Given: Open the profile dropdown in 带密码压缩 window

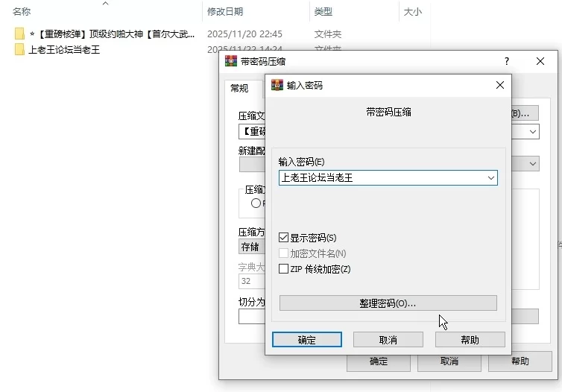Looking at the screenshot, I should (533, 164).
